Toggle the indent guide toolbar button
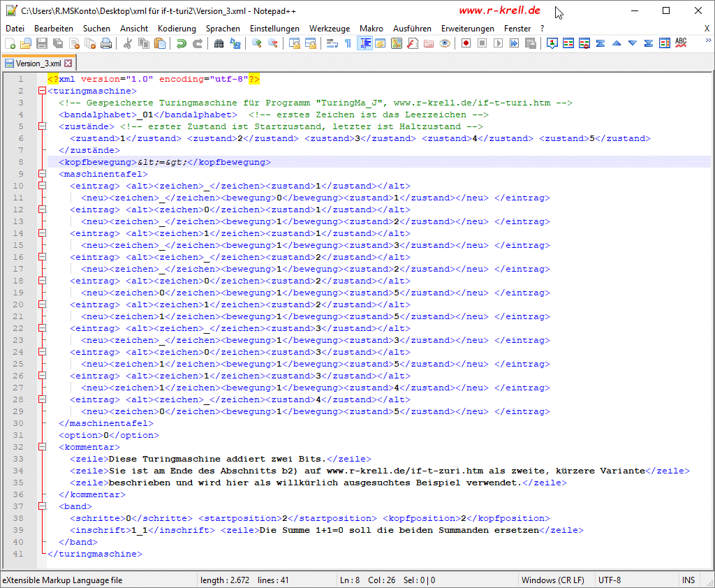 tap(364, 43)
